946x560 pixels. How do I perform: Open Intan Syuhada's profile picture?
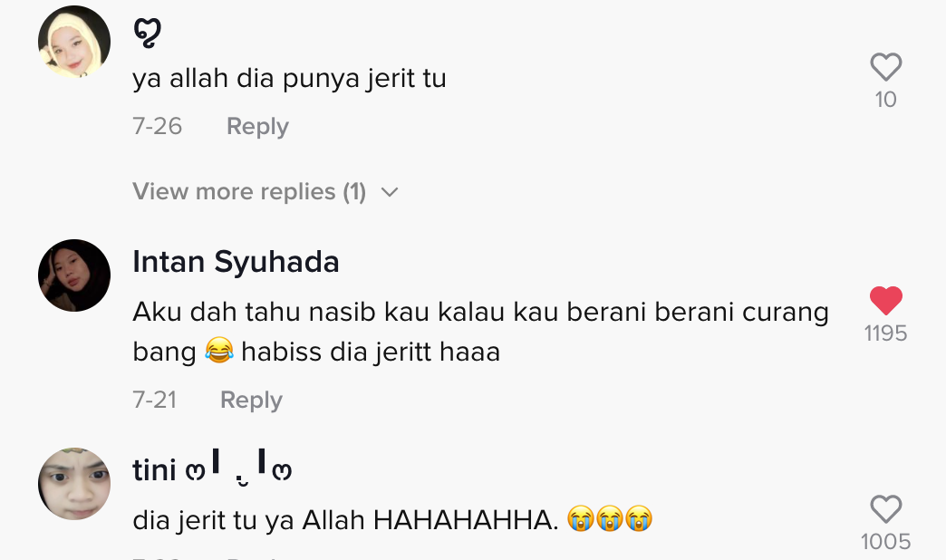pyautogui.click(x=74, y=275)
